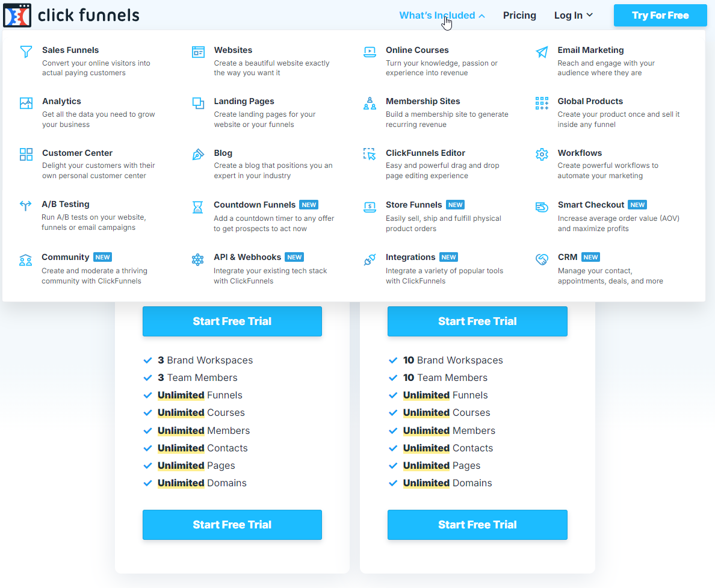
Task: Open the Smart Checkout feature link
Action: click(591, 205)
